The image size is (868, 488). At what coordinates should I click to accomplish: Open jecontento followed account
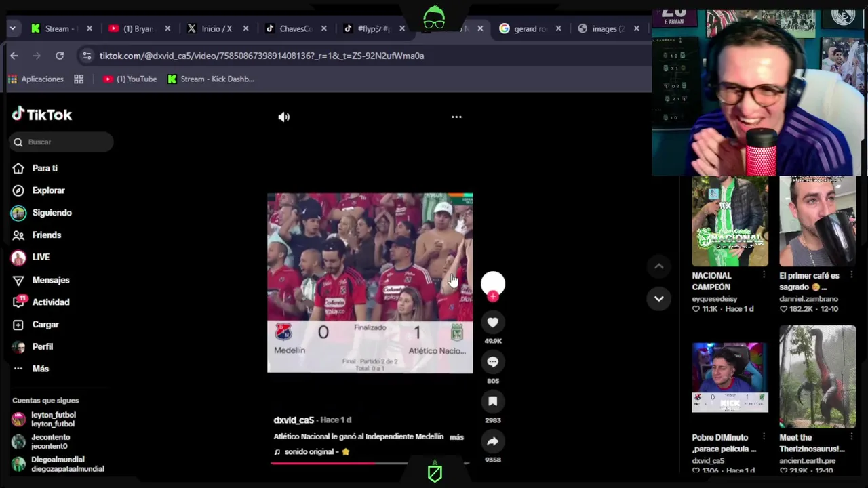coord(50,442)
